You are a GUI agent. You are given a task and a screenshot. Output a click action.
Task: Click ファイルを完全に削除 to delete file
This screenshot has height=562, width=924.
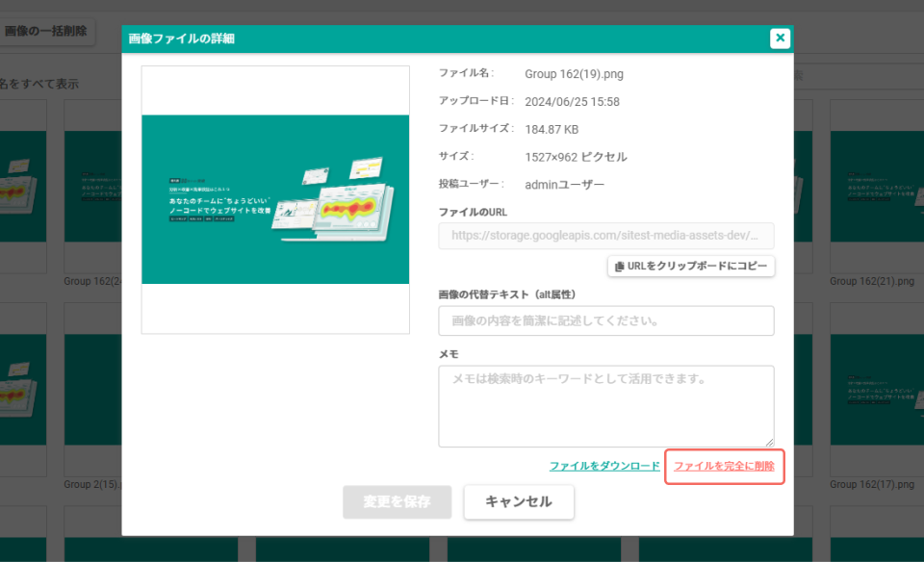tap(724, 466)
